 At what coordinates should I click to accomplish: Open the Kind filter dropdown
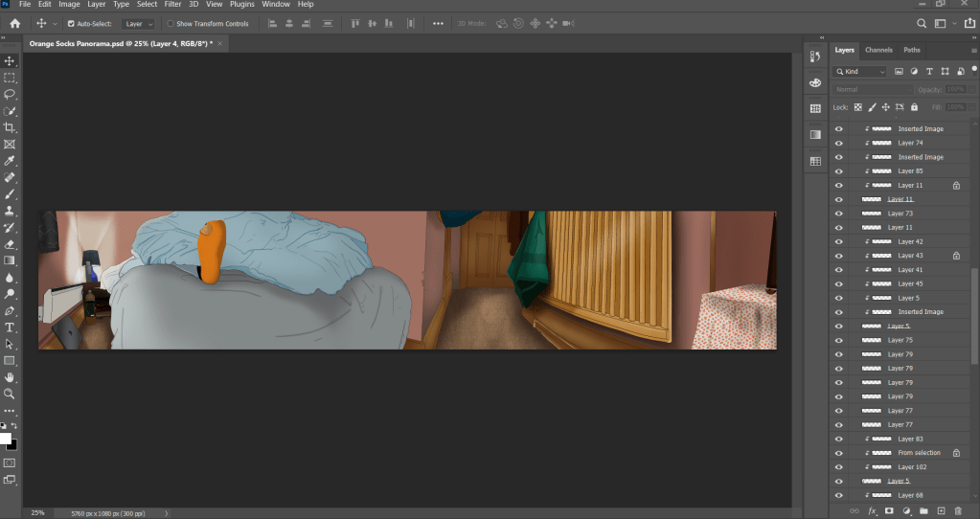coord(860,72)
